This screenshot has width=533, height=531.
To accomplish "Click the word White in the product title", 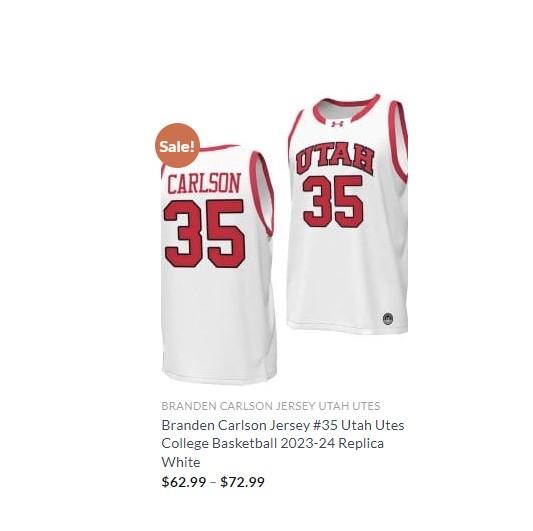I will 181,462.
